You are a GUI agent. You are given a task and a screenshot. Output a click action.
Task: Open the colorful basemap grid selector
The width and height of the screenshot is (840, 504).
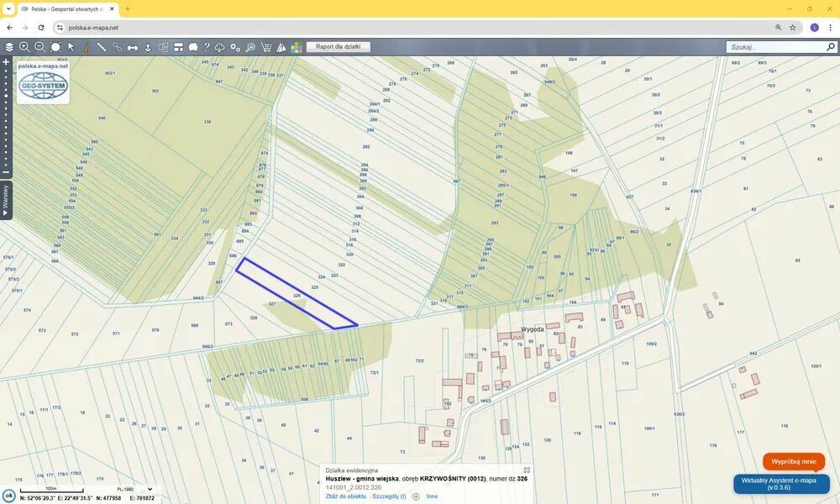coord(297,47)
